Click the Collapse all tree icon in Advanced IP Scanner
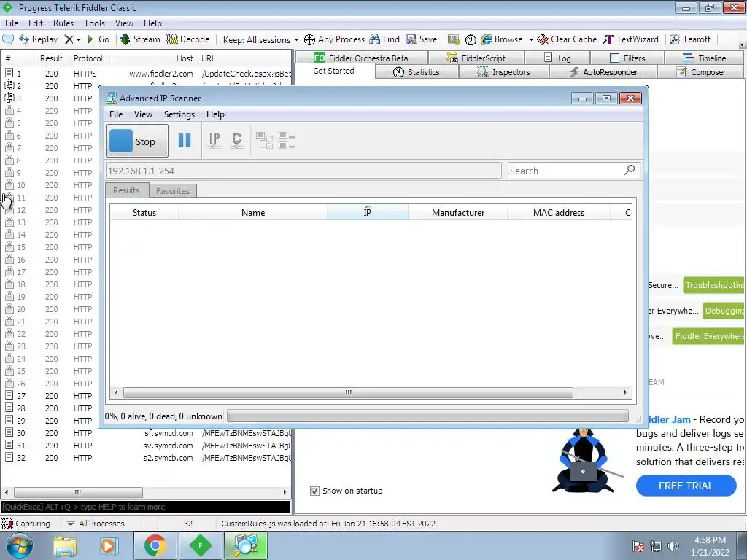The image size is (747, 560). (287, 141)
